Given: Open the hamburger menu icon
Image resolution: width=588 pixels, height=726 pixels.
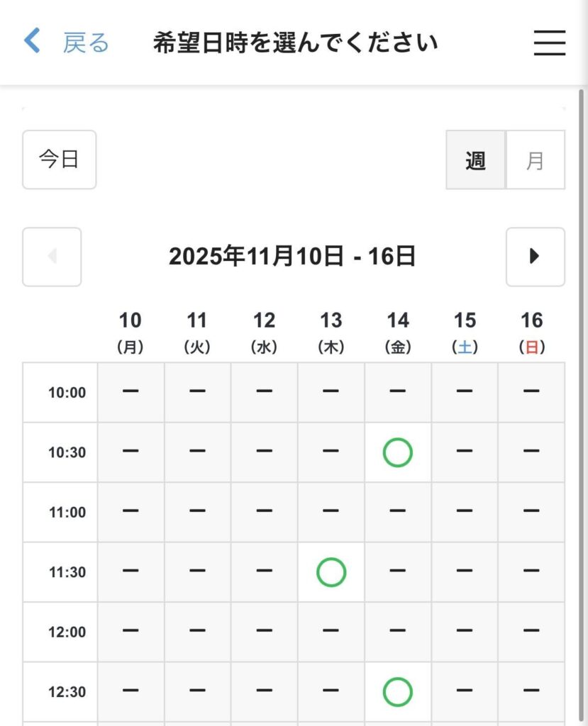Looking at the screenshot, I should [x=549, y=43].
